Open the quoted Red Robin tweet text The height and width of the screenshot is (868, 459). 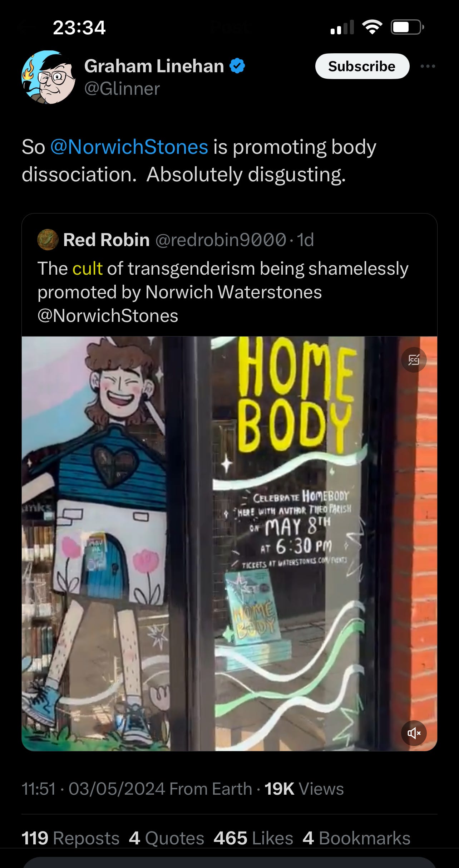point(223,292)
